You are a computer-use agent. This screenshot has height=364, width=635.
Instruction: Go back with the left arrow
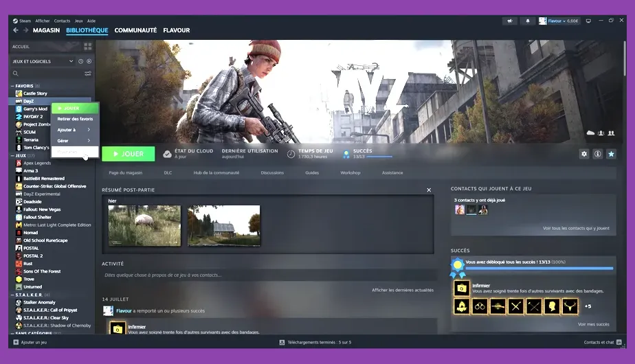[x=15, y=30]
